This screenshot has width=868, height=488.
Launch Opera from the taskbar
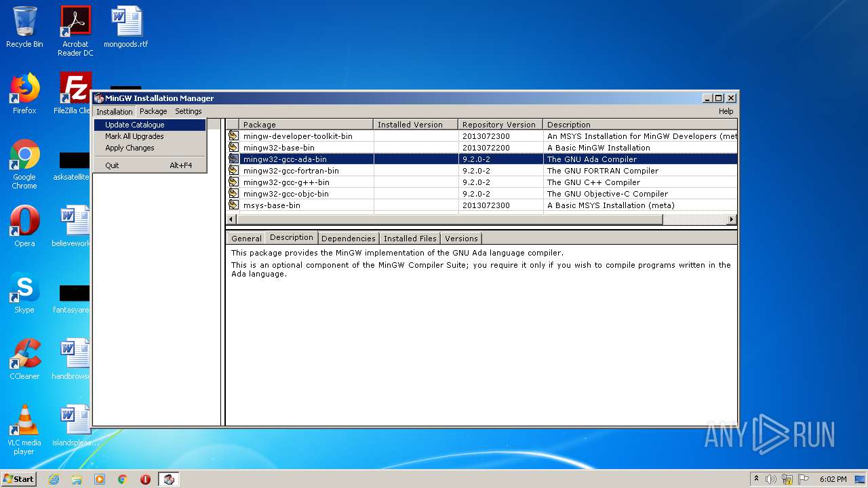[x=145, y=479]
